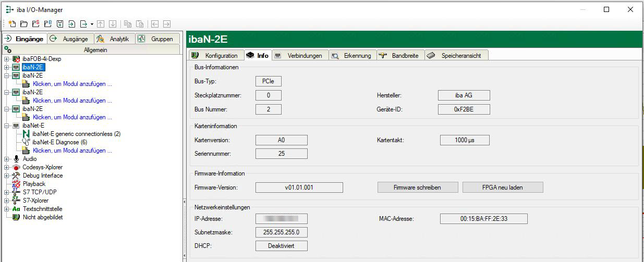The width and height of the screenshot is (644, 262).
Task: Collapse the ibaNet-E tree node
Action: pyautogui.click(x=6, y=126)
